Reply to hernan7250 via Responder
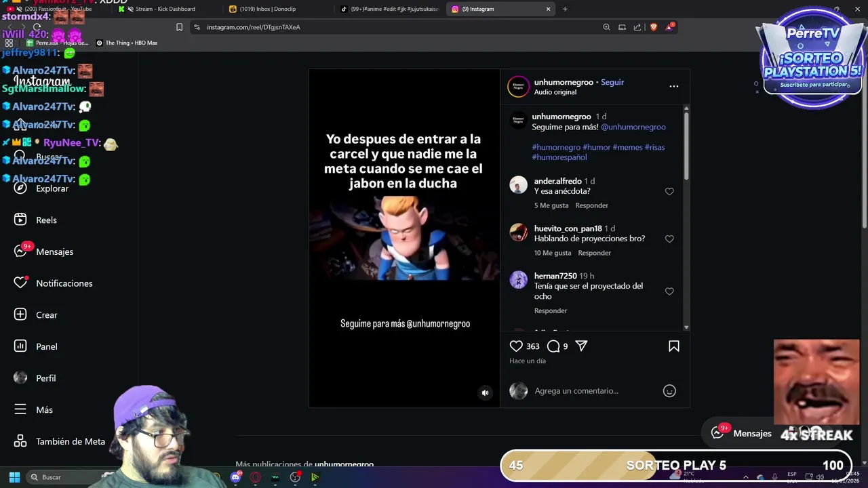 coord(551,310)
